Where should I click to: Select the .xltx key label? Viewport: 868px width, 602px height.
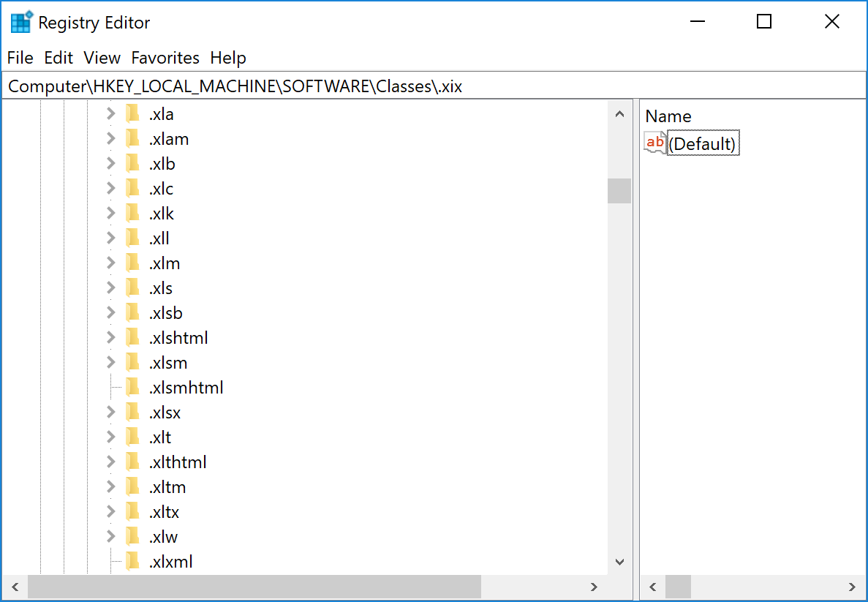tap(164, 512)
